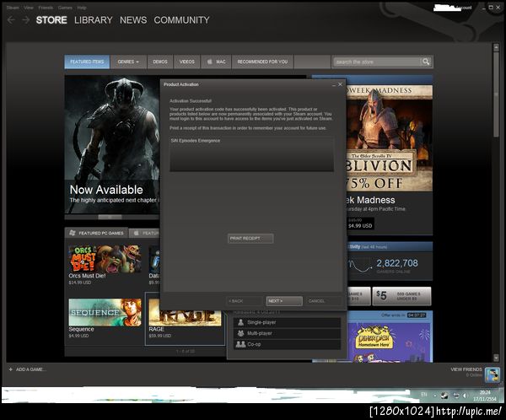506x420 pixels.
Task: Click the tray network icon
Action: tap(456, 396)
